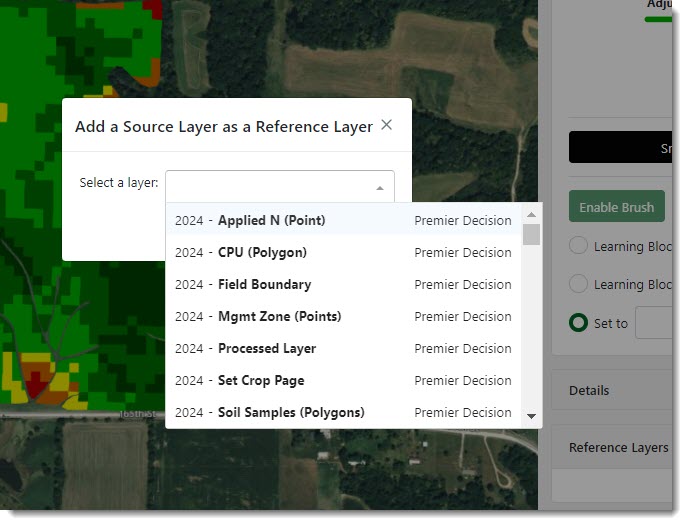
Task: Close the Add a Source Layer dialog
Action: click(386, 125)
